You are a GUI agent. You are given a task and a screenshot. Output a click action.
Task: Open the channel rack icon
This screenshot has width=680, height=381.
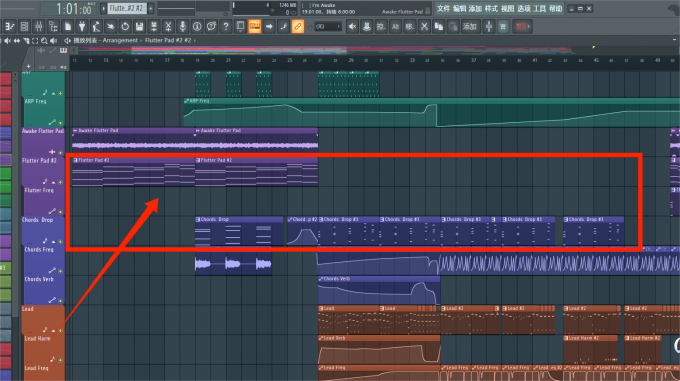[x=24, y=26]
